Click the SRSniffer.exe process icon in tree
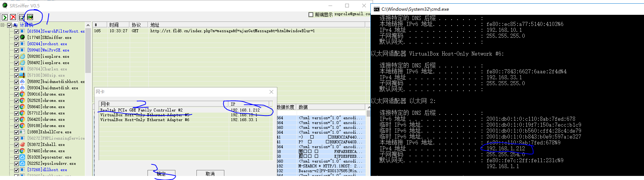This screenshot has height=180, width=644. 22,37
